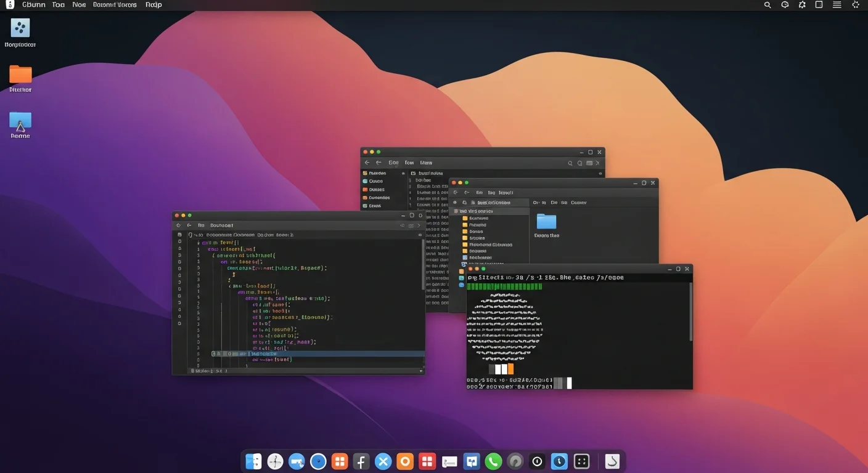Launch the orange browser icon in the dock
The image size is (868, 473).
[x=405, y=461]
